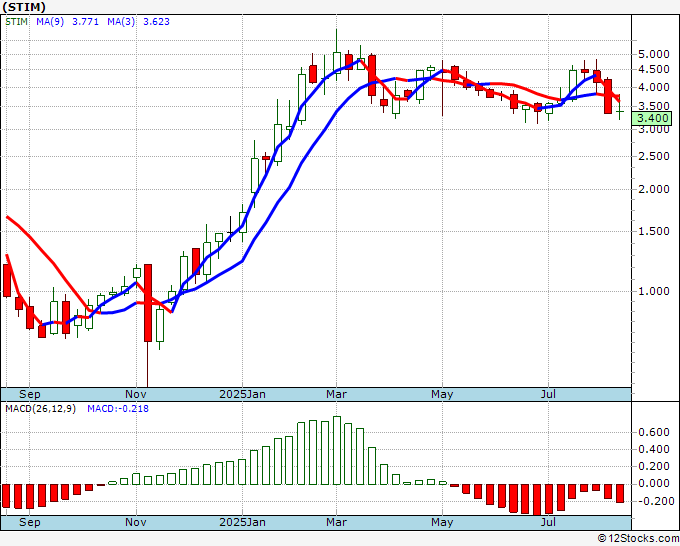This screenshot has height=546, width=680.
Task: Click Sep on the price chart time axis
Action: coord(29,394)
